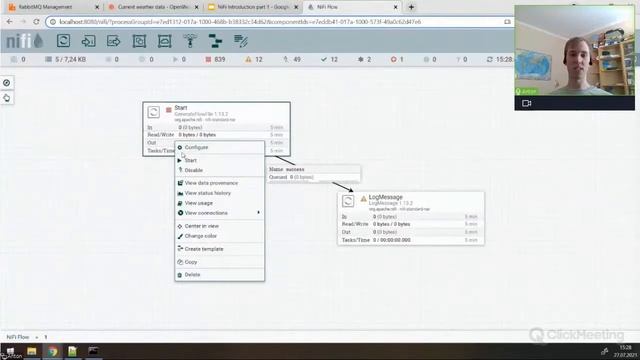Select the Processor component icon in toolbar
The image size is (640, 360).
pyautogui.click(x=63, y=41)
